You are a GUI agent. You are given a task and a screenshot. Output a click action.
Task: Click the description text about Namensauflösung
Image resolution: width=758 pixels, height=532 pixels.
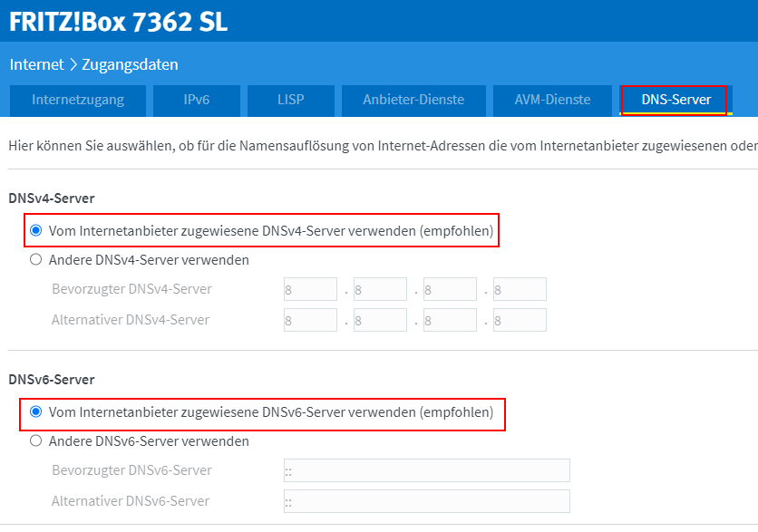click(x=383, y=145)
